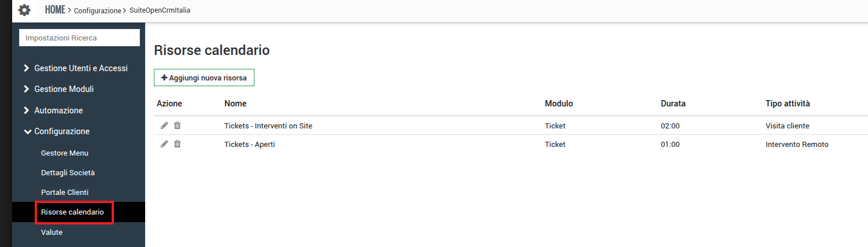The width and height of the screenshot is (868, 247).
Task: Open Gestore Menu in sidebar
Action: (x=64, y=153)
